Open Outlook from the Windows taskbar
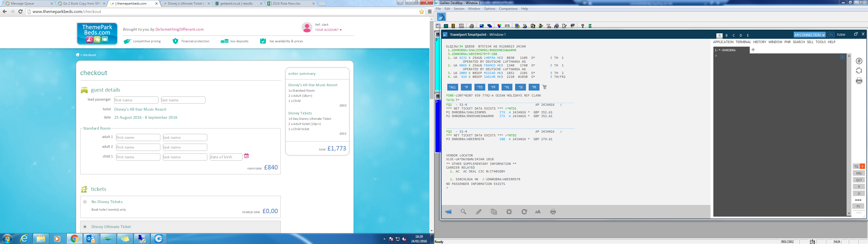Image resolution: width=868 pixels, height=244 pixels. pyautogui.click(x=91, y=239)
